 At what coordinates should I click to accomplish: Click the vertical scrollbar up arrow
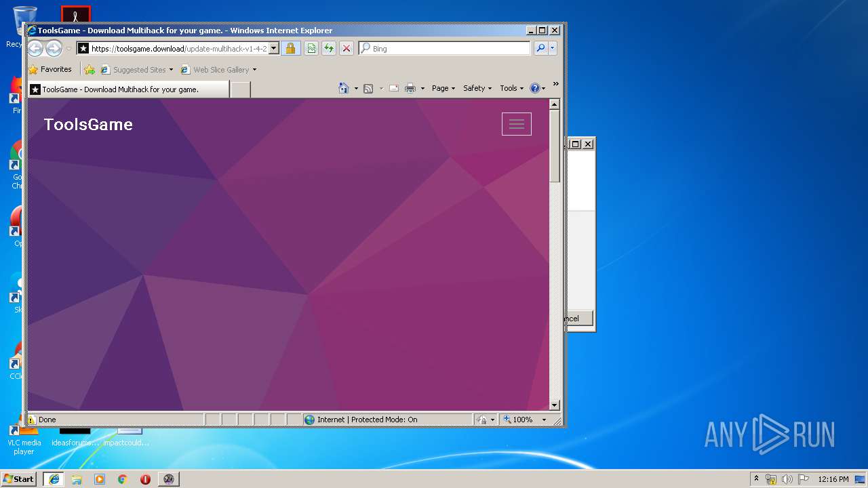[x=554, y=104]
